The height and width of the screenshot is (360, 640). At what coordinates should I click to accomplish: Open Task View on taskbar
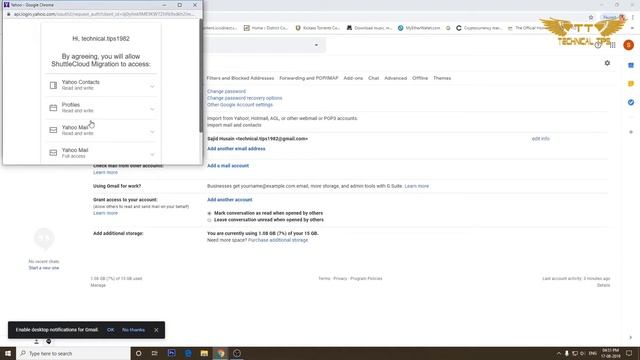[155, 353]
